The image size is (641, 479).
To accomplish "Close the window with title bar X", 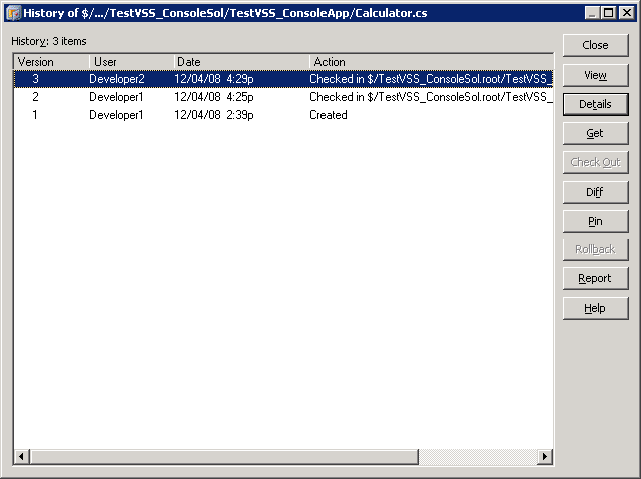I will [627, 13].
